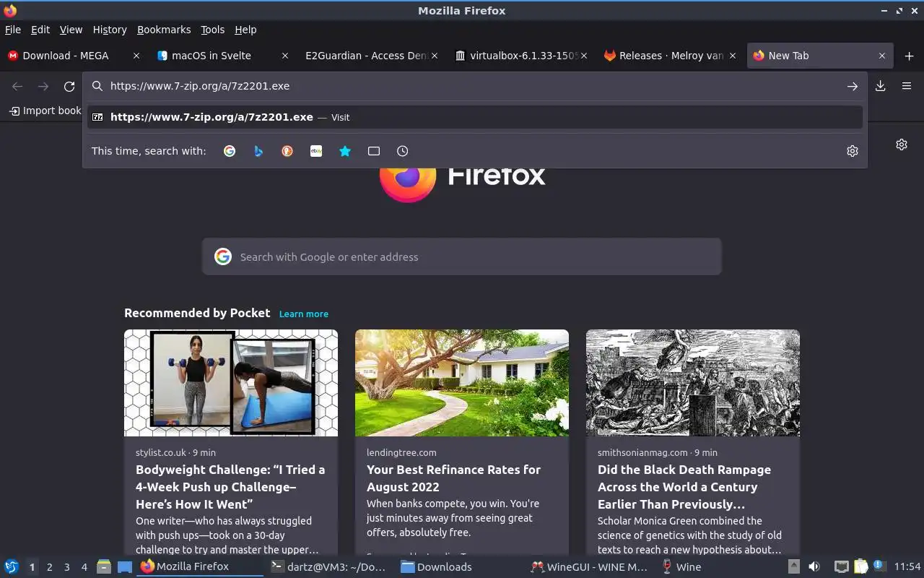Open the Firefox hamburger application menu
This screenshot has width=924, height=578.
click(907, 86)
